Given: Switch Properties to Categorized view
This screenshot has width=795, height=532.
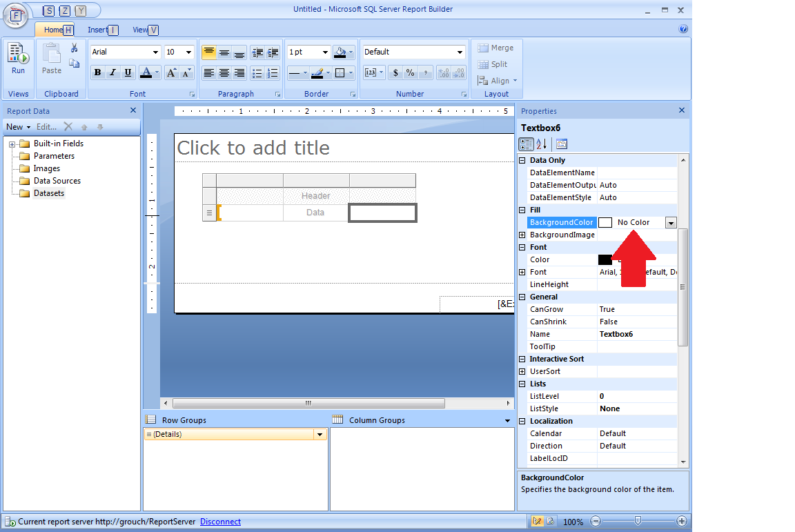Looking at the screenshot, I should coord(527,144).
